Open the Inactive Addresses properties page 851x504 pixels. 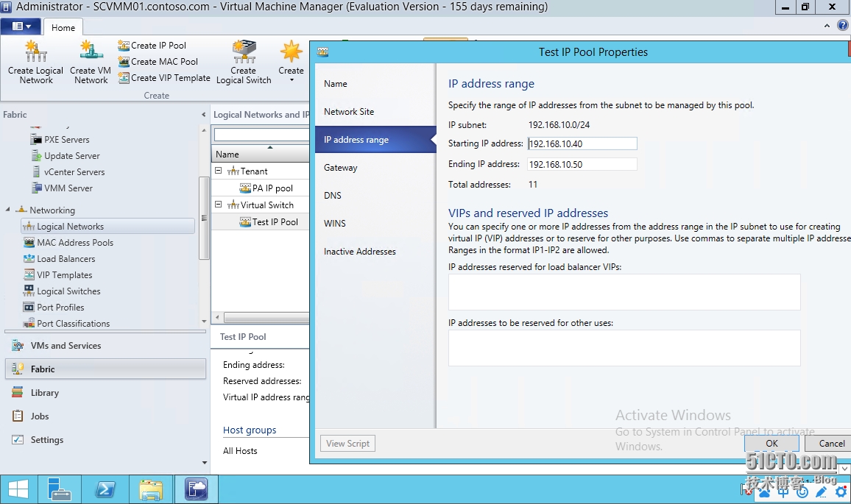(x=375, y=252)
